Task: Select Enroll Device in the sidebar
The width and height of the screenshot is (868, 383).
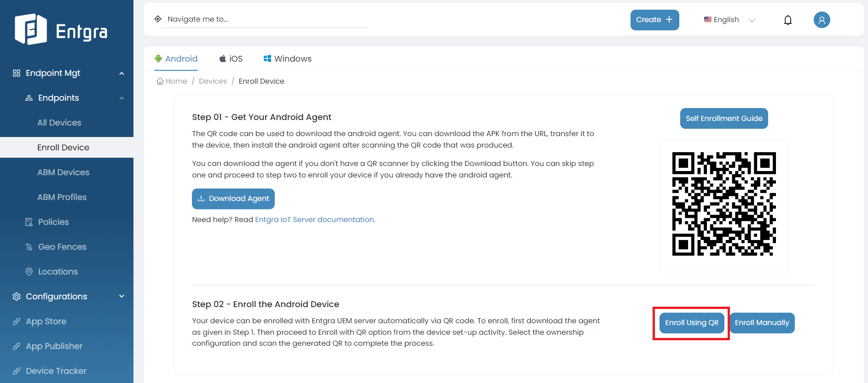Action: [67, 148]
